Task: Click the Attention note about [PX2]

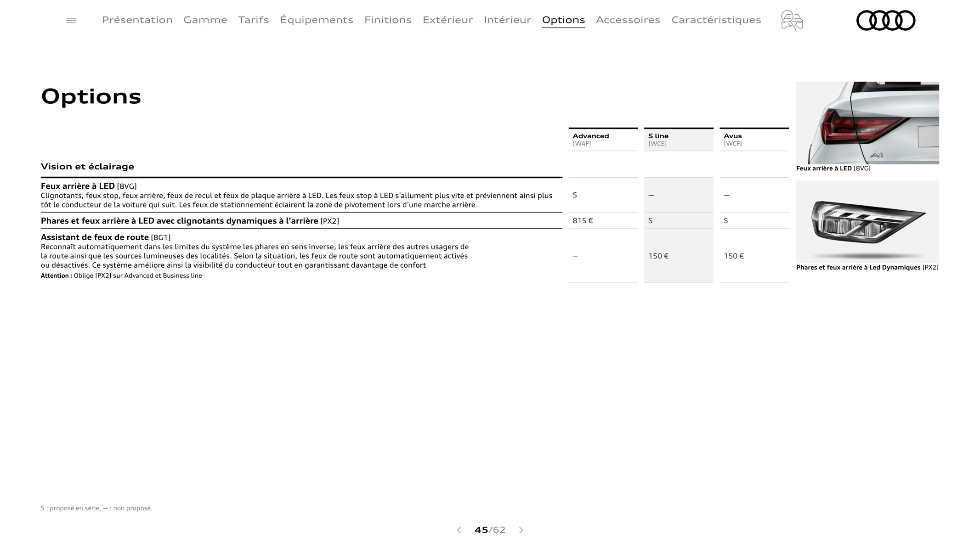Action: pyautogui.click(x=121, y=276)
